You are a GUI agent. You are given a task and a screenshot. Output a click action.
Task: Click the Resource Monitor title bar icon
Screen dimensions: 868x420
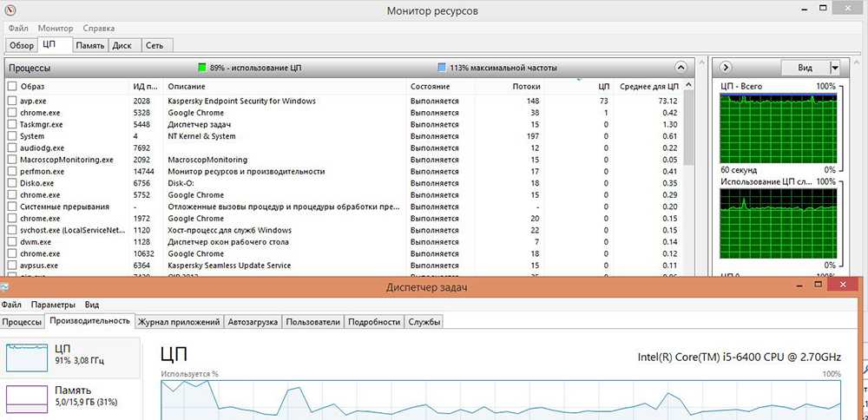[x=9, y=10]
